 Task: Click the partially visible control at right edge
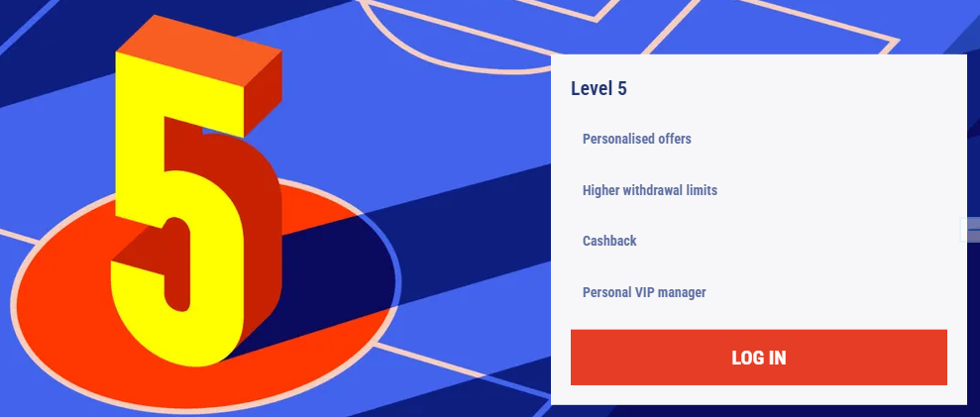971,230
